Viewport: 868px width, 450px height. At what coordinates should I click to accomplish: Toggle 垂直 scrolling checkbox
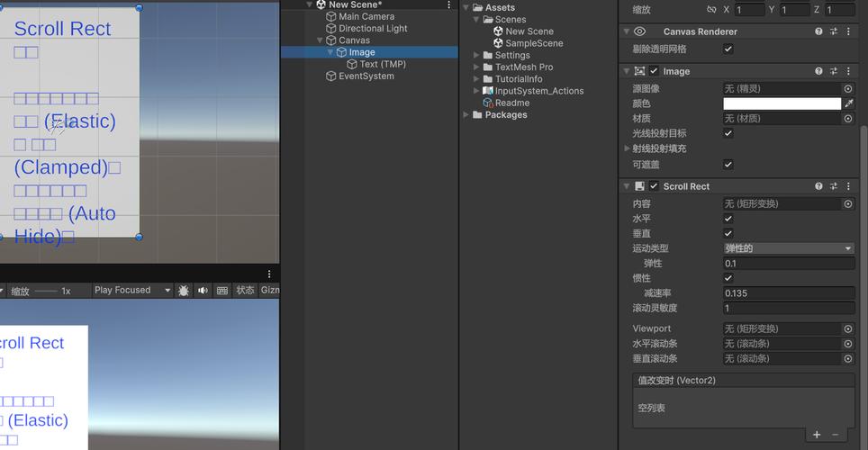[x=728, y=234]
